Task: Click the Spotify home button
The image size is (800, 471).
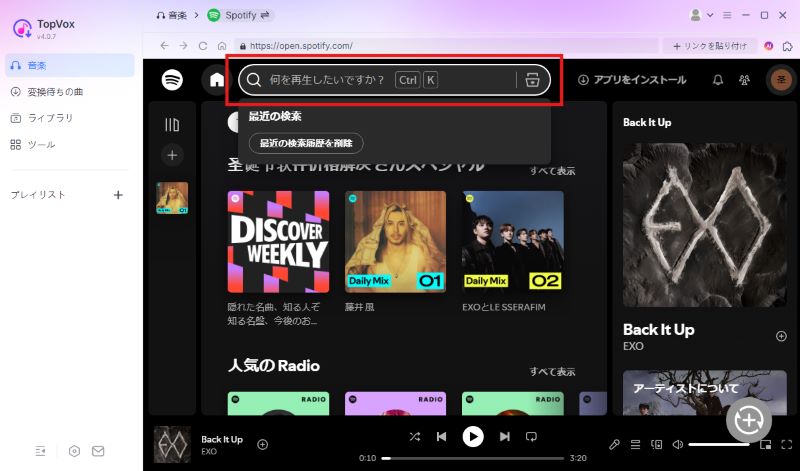Action: click(x=216, y=80)
